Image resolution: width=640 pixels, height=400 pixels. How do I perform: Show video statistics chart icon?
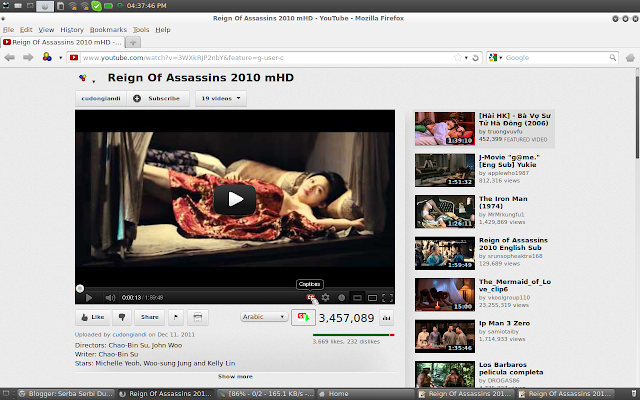(387, 318)
